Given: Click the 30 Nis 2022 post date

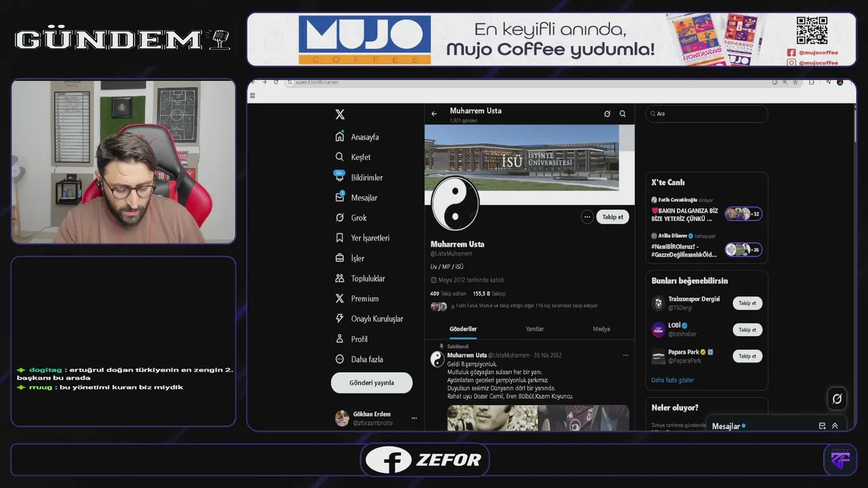Looking at the screenshot, I should 547,355.
